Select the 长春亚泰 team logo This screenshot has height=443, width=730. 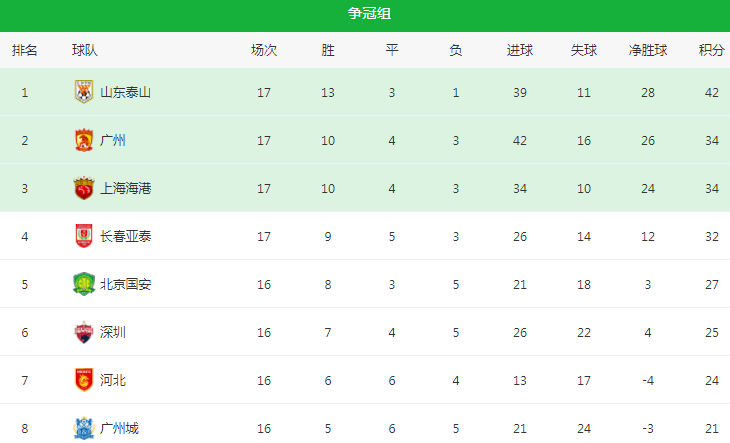point(84,236)
